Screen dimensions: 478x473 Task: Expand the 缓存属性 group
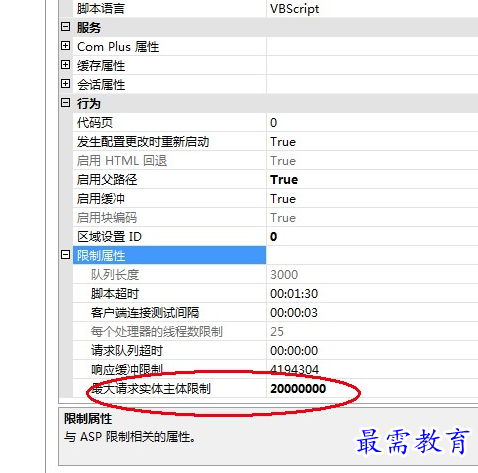(66, 65)
